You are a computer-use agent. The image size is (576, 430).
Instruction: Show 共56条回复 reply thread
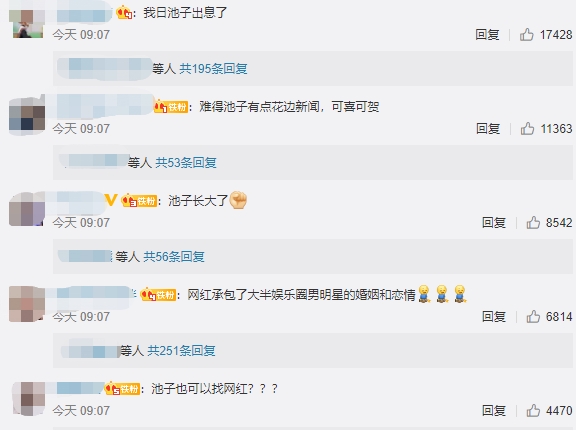pyautogui.click(x=174, y=256)
